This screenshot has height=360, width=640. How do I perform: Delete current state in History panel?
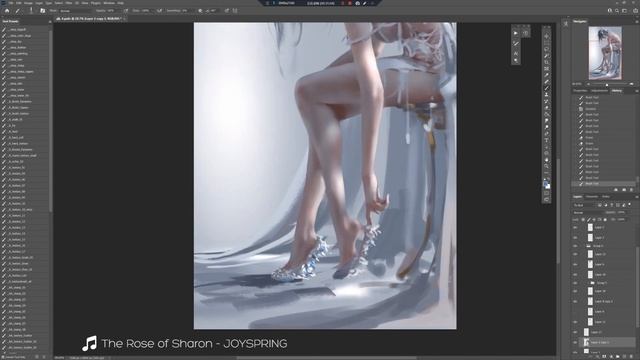coord(631,190)
